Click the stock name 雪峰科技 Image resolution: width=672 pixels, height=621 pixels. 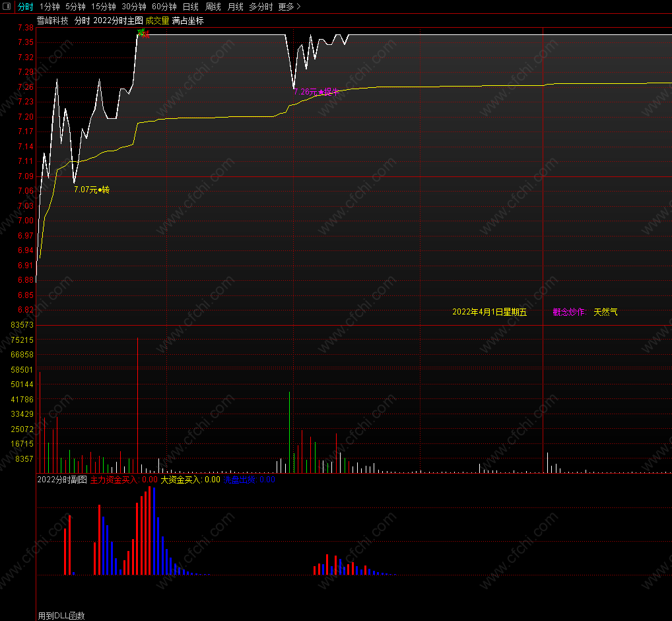pyautogui.click(x=52, y=20)
